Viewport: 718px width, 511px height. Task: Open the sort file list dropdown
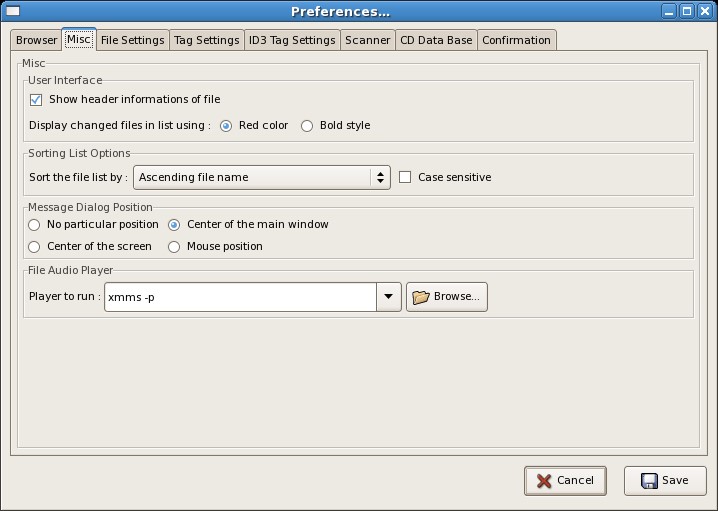[x=261, y=177]
